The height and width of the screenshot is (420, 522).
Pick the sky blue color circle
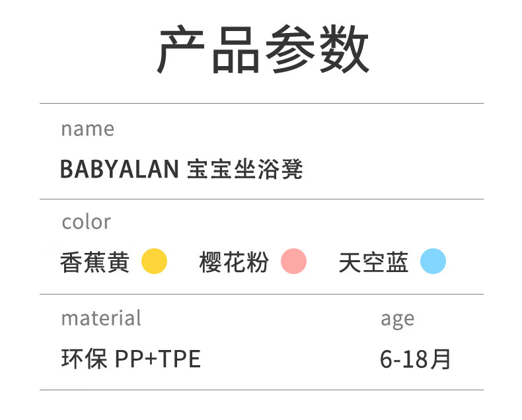click(x=433, y=262)
